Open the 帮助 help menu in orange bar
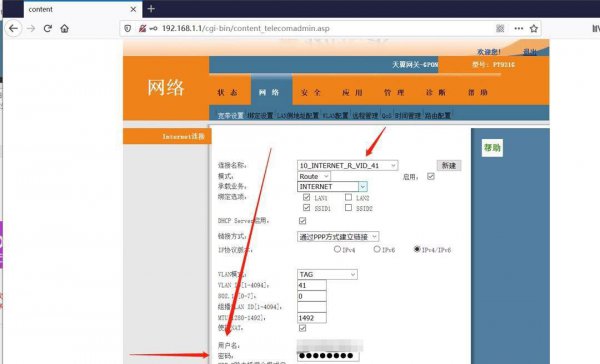Screen dimensions: 600x364 point(478,92)
